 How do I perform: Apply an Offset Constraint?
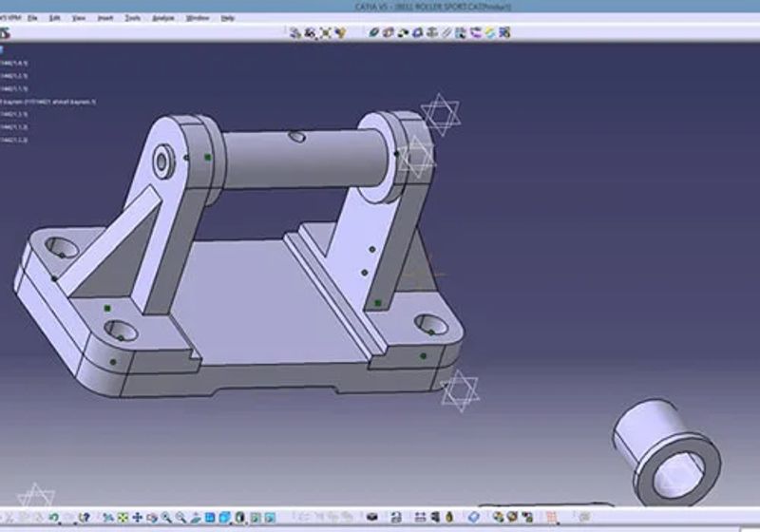[x=402, y=32]
